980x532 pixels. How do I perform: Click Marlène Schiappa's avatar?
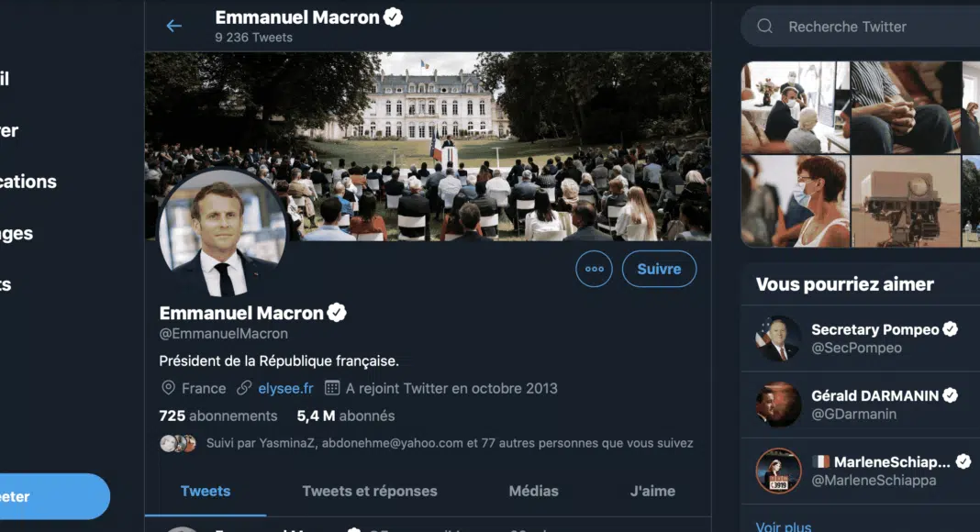pos(778,471)
